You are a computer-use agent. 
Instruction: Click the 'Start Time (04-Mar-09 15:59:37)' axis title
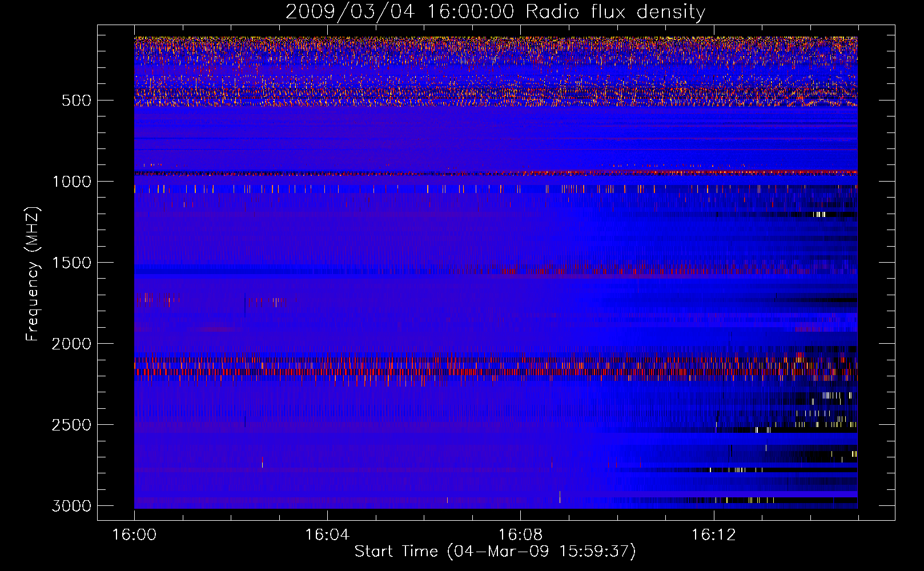click(495, 552)
